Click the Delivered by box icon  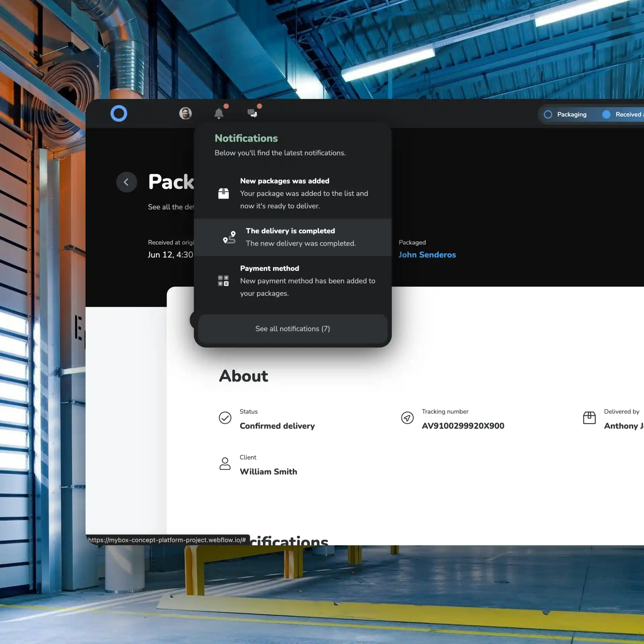coord(589,418)
